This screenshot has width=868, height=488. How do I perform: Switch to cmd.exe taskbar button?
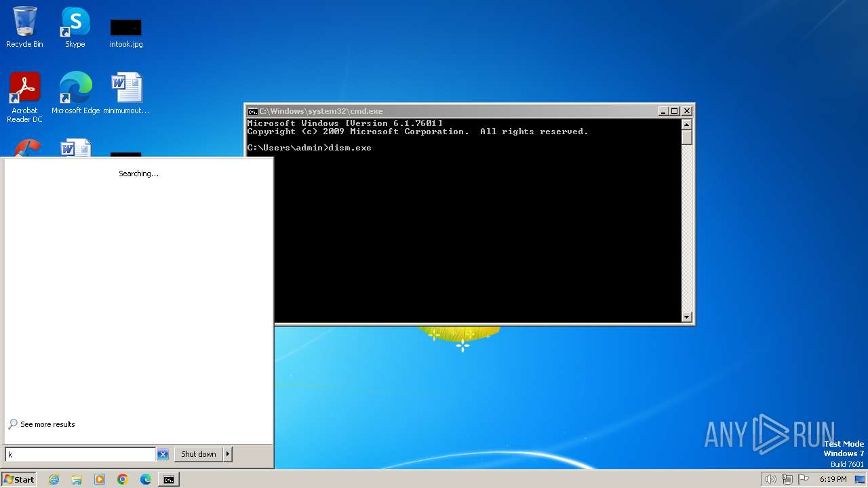coord(168,479)
